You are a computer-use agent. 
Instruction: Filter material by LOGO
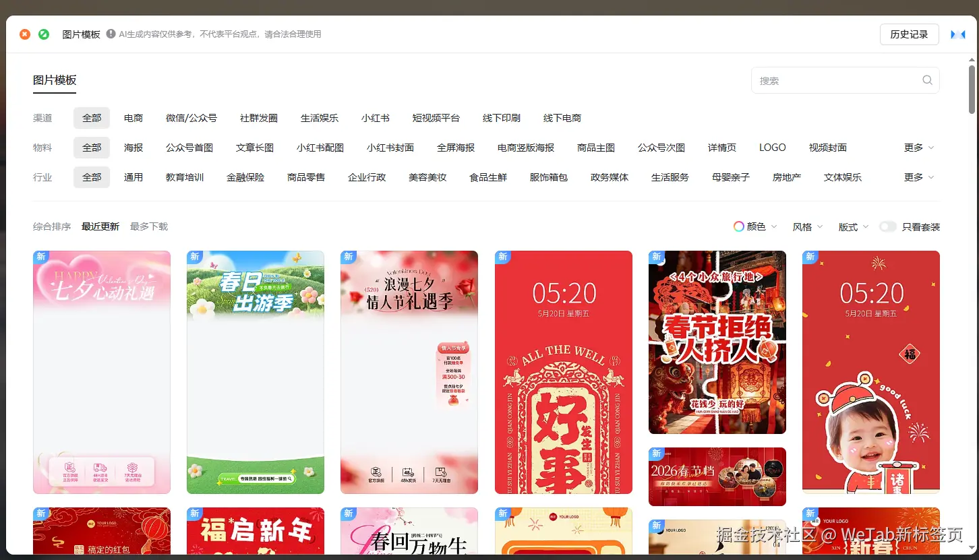[773, 148]
